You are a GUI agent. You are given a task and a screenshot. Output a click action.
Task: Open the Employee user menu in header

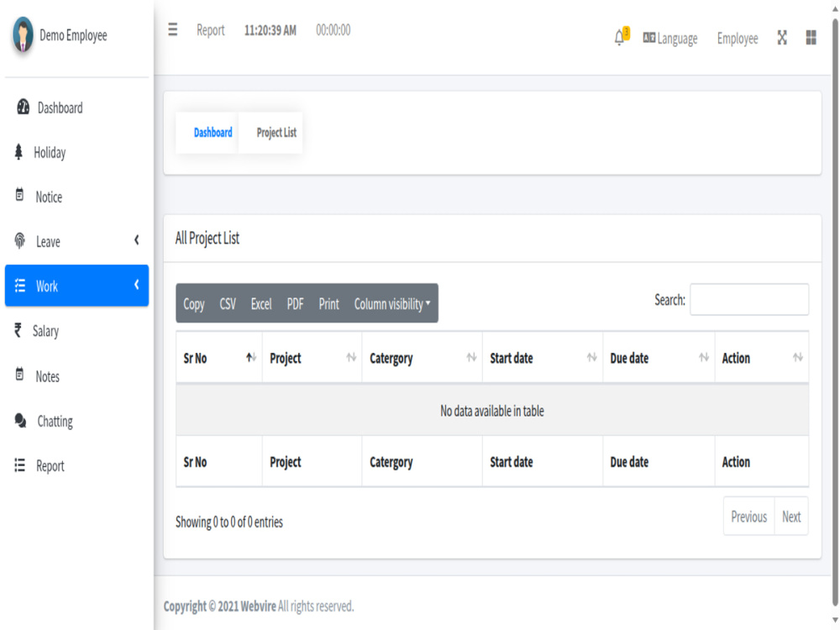pos(738,39)
